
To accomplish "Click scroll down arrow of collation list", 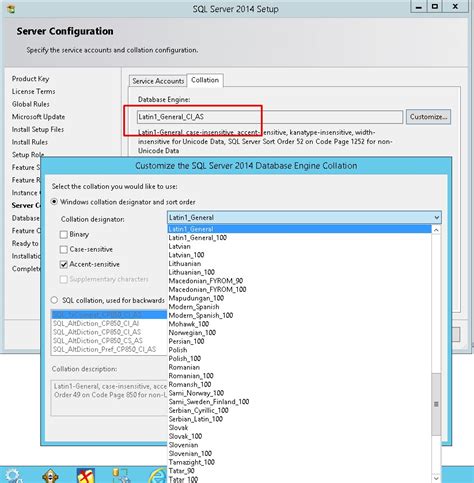I will pyautogui.click(x=436, y=478).
